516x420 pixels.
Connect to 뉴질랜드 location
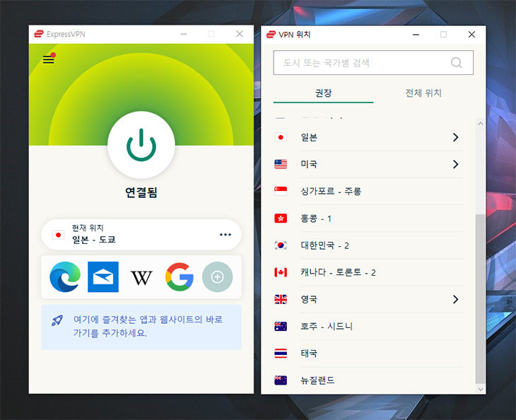(x=368, y=380)
